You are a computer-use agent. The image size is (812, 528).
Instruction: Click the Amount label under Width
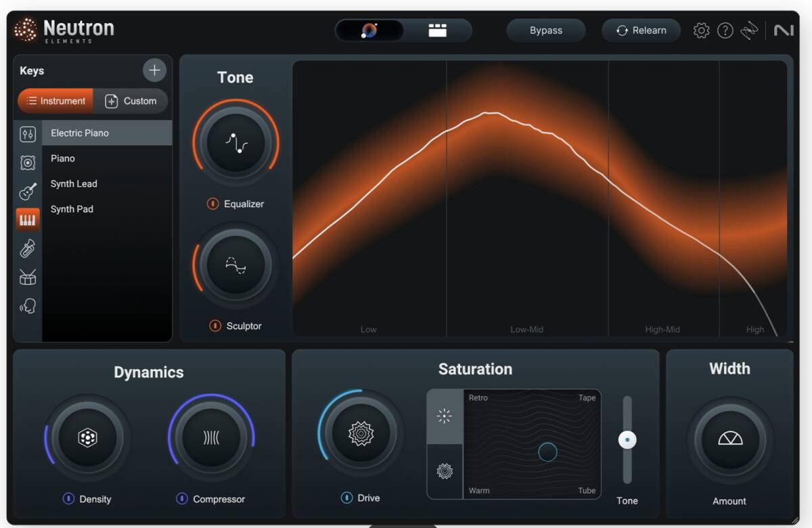coord(729,501)
